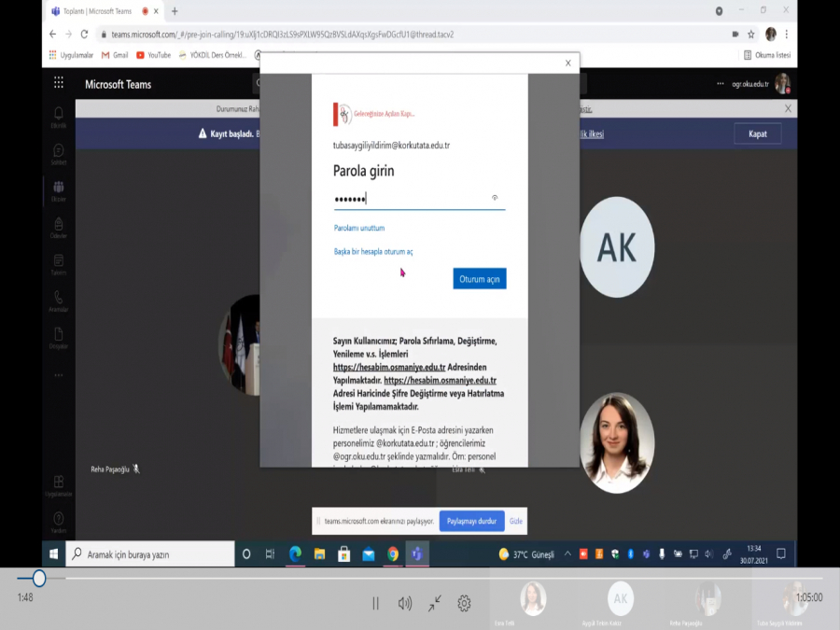Click the address bar URL
Screen dimensions: 840x630
click(x=282, y=35)
